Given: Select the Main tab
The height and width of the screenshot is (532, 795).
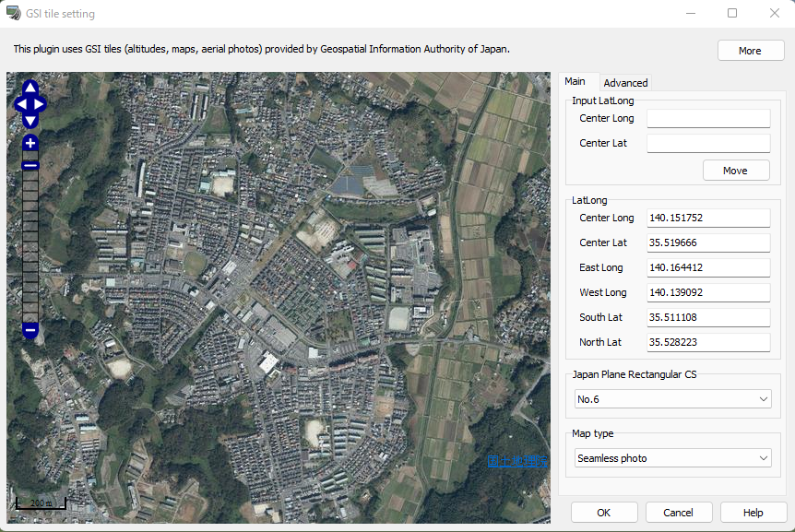Looking at the screenshot, I should 575,82.
